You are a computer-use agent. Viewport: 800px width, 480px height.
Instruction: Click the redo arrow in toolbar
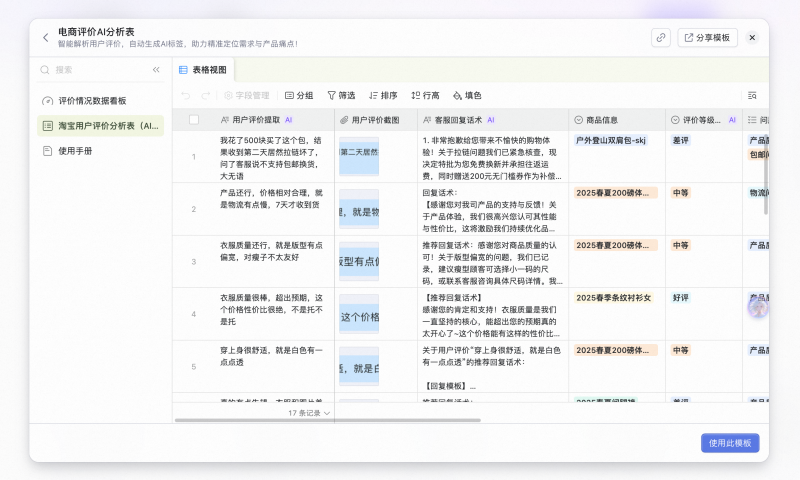click(205, 96)
